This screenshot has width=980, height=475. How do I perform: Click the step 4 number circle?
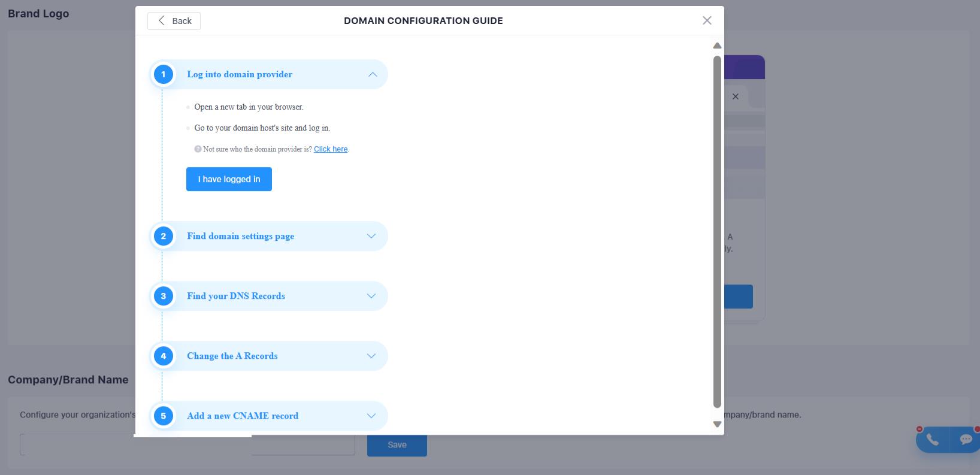point(163,356)
